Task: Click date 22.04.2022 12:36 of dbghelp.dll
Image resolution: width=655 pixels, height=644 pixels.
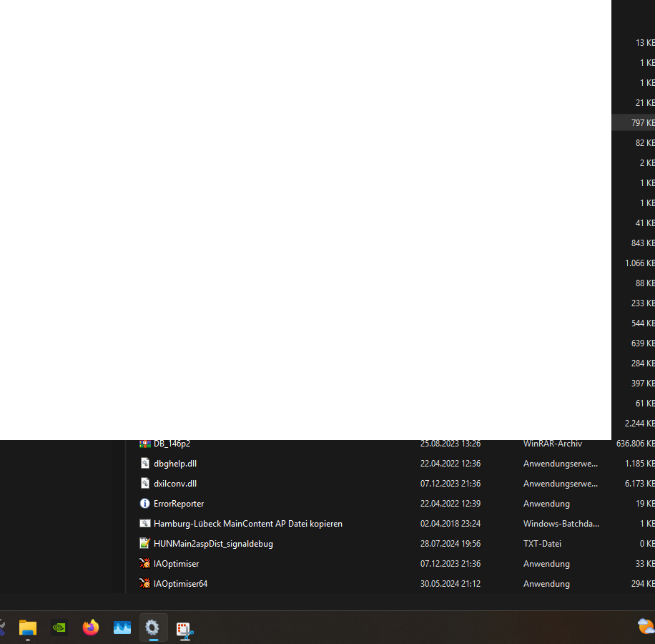Action: [450, 464]
